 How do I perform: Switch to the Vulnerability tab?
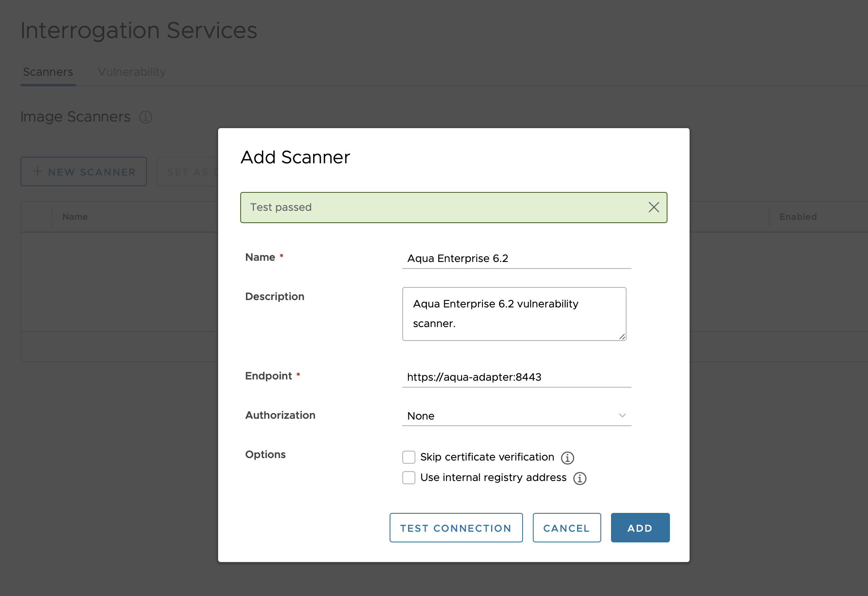pos(132,72)
